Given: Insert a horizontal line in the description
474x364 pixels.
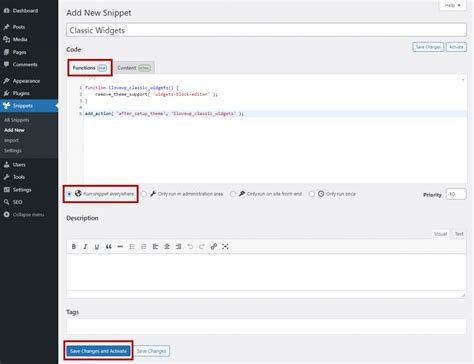Looking at the screenshot, I should 120,247.
